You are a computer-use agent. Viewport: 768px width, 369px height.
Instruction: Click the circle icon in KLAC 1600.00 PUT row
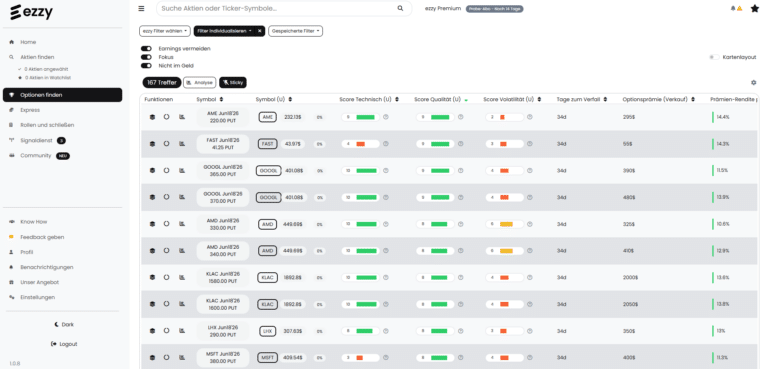coord(167,304)
